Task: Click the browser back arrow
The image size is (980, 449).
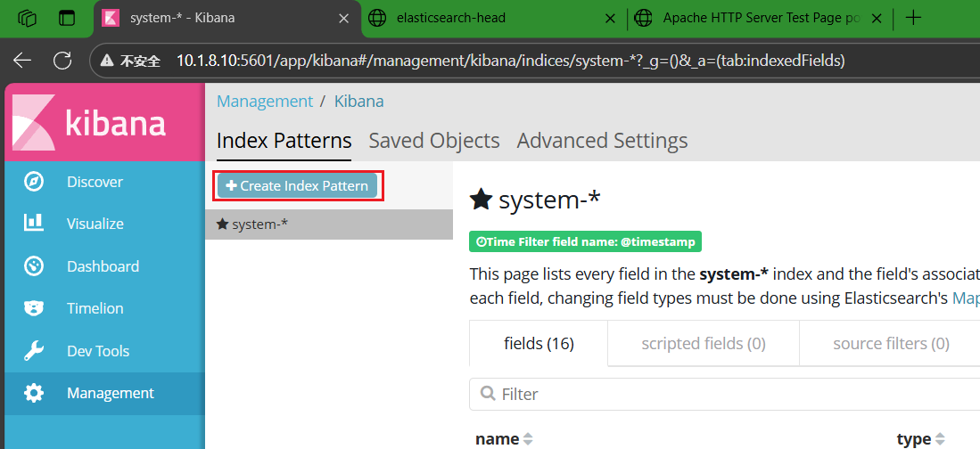Action: pyautogui.click(x=22, y=60)
